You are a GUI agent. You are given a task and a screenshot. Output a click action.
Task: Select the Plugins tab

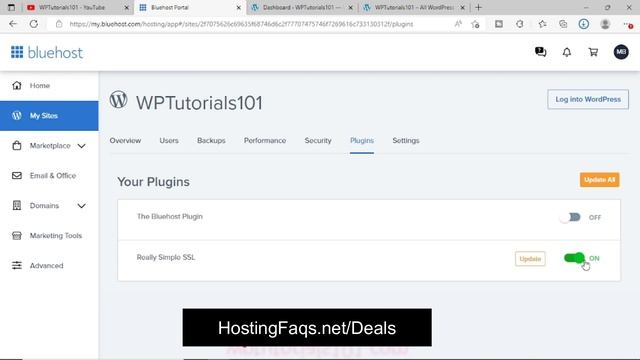[362, 140]
